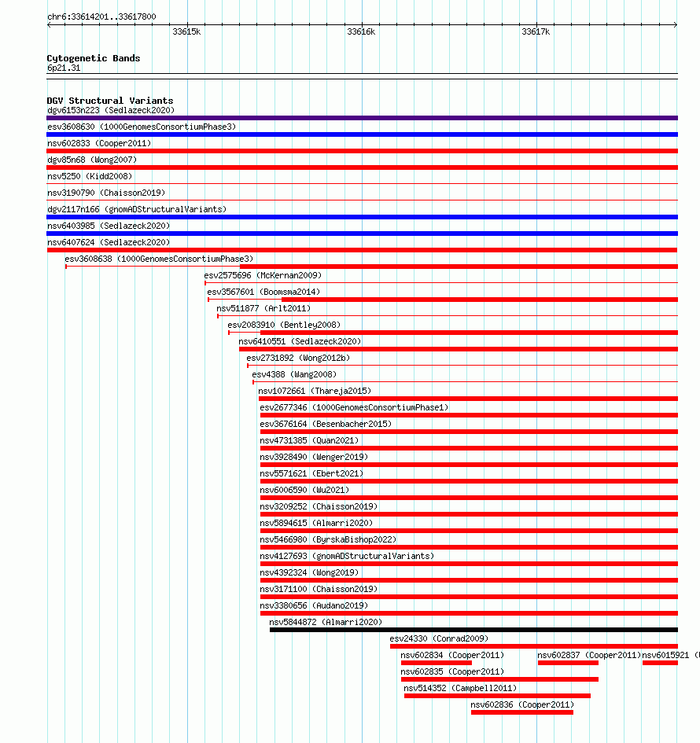Image resolution: width=700 pixels, height=743 pixels.
Task: Click the purple dgv6153n223 variant bar
Action: pos(362,118)
